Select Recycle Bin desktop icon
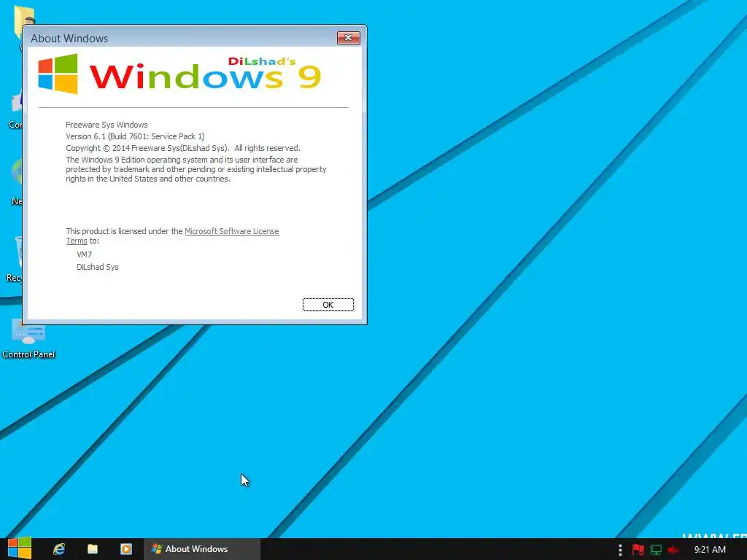The image size is (747, 560). pyautogui.click(x=15, y=260)
